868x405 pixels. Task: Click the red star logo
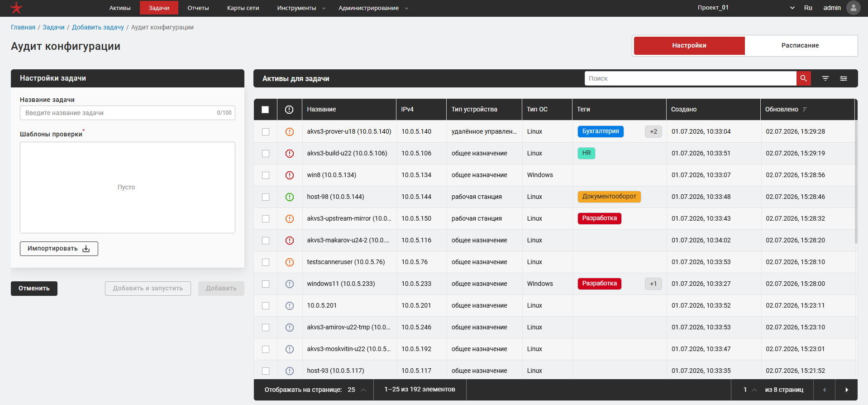pyautogui.click(x=16, y=8)
